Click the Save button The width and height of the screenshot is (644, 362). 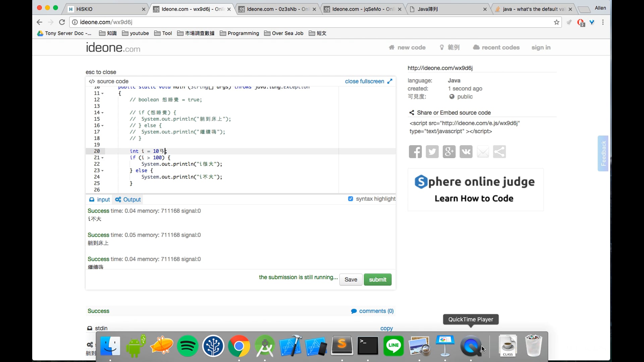[351, 280]
